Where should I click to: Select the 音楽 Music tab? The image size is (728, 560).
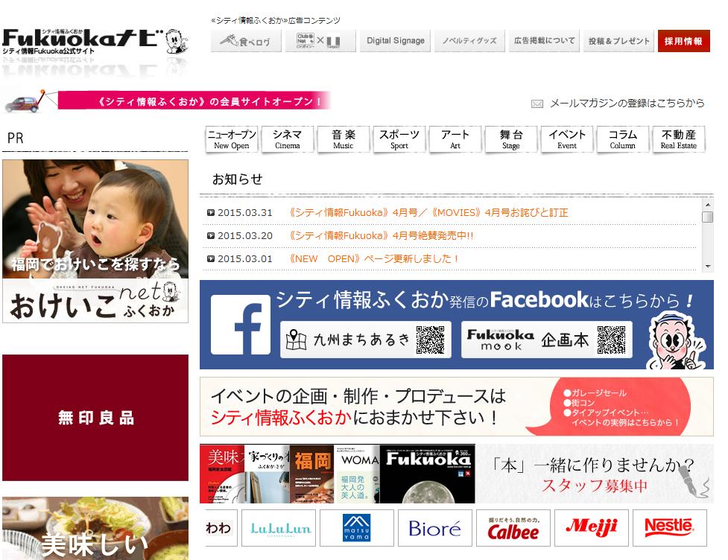pyautogui.click(x=343, y=139)
